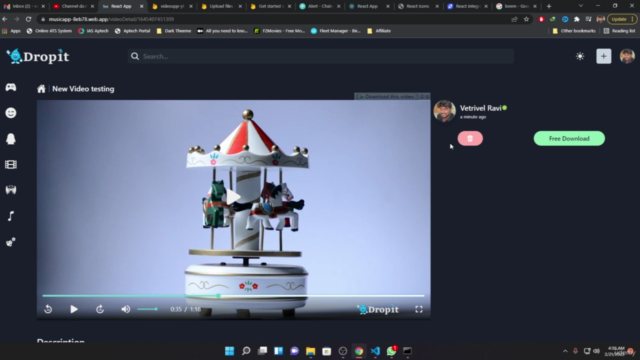Click the browser address bar URL
Viewport: 640px width, 360px height.
pyautogui.click(x=111, y=19)
